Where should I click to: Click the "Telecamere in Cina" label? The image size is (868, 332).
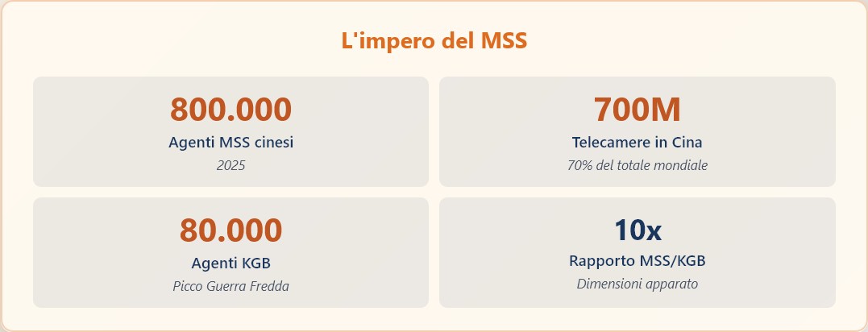[637, 143]
